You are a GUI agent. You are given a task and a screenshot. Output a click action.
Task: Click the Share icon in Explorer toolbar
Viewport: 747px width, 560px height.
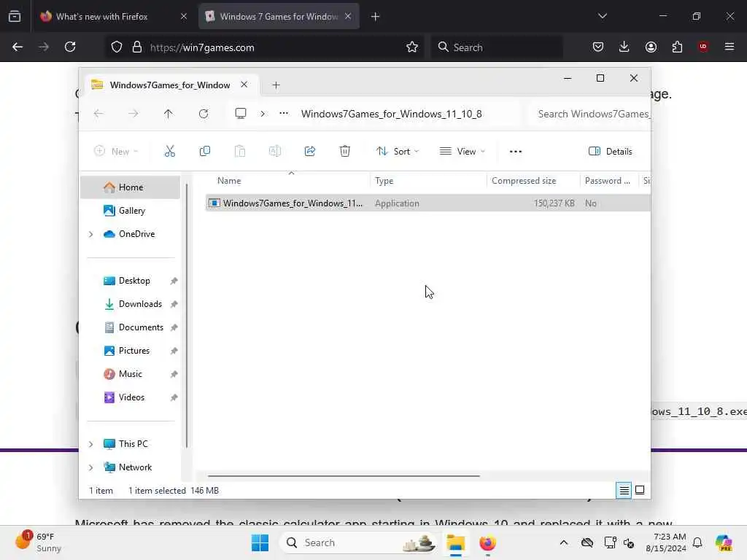click(x=309, y=152)
